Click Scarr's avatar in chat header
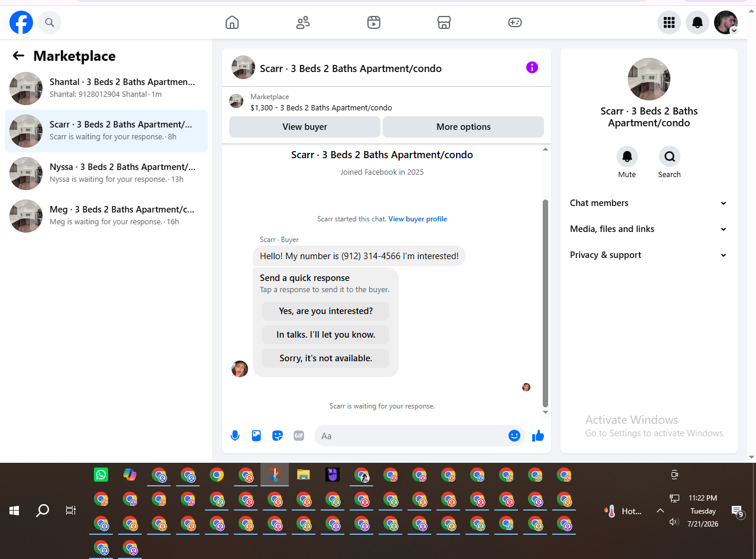The height and width of the screenshot is (559, 756). click(243, 67)
